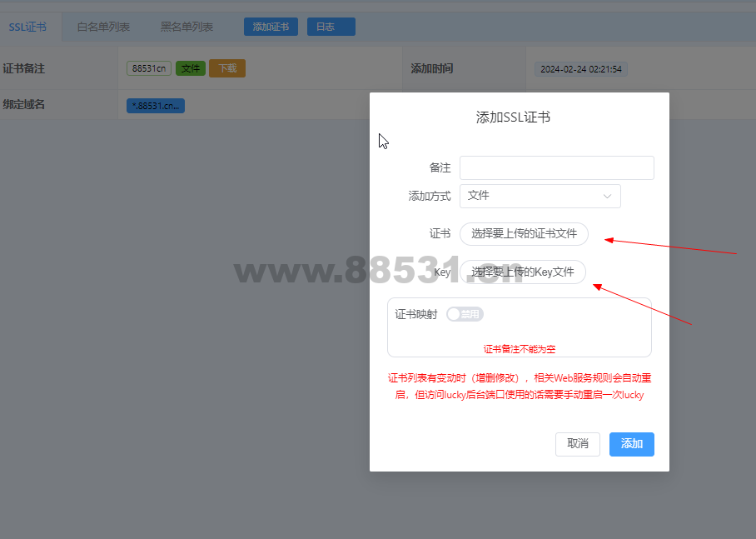The width and height of the screenshot is (756, 539).
Task: Toggle the 证书映射 switch
Action: tap(465, 314)
